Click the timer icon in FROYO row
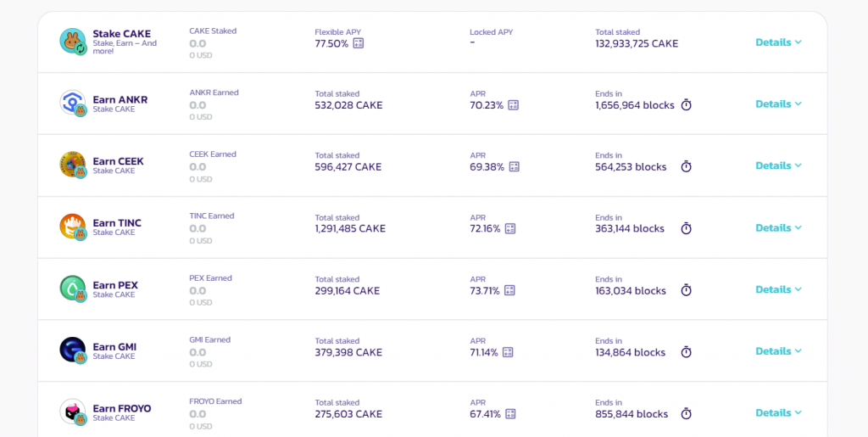 click(x=686, y=413)
